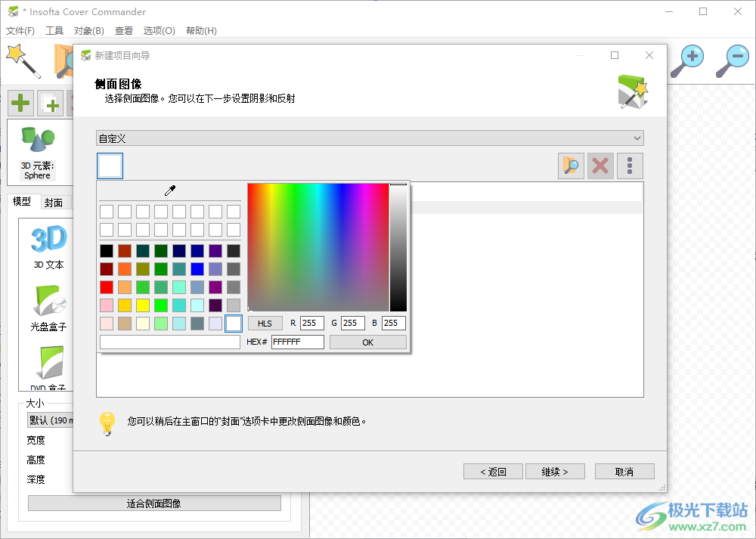
Task: Pick the eyedropper color sampler tool
Action: (x=169, y=191)
